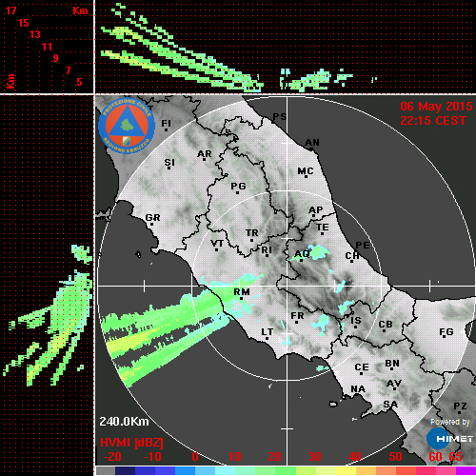
Task: Click the "5" altitude label
Action: click(x=79, y=82)
